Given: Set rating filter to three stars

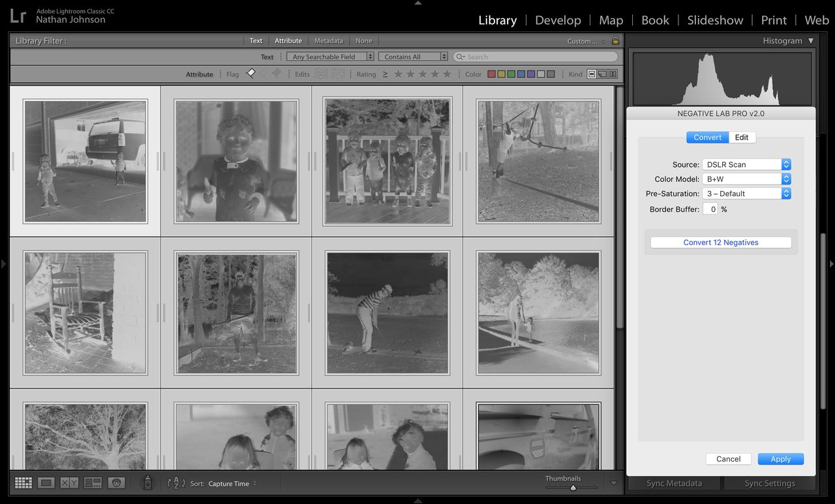Looking at the screenshot, I should [x=423, y=74].
